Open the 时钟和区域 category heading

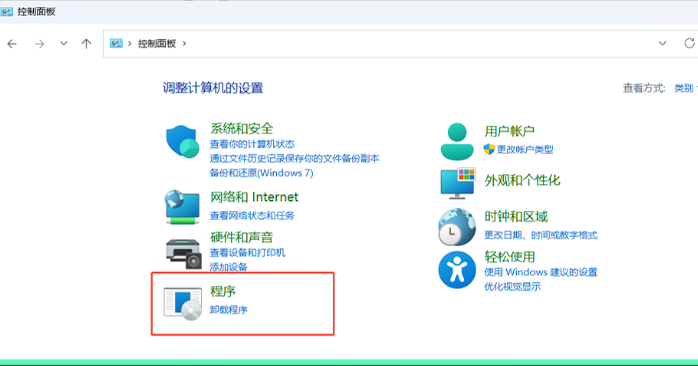(515, 216)
